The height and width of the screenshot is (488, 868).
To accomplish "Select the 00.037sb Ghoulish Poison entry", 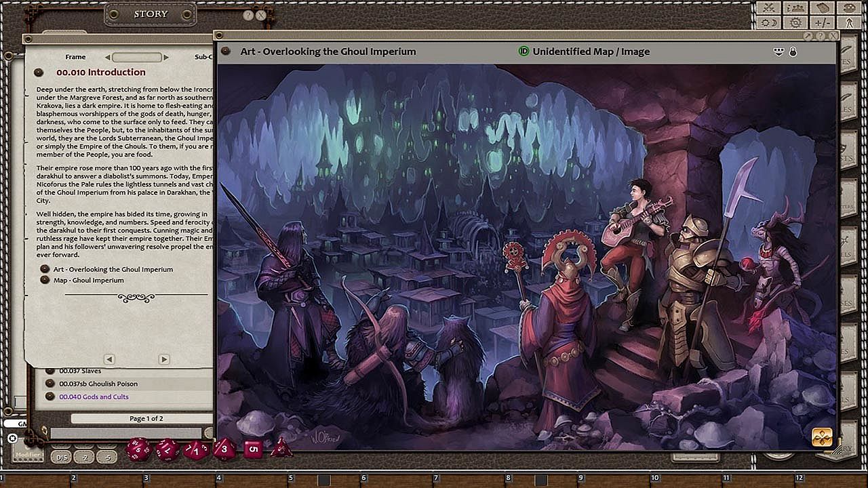I will 98,384.
